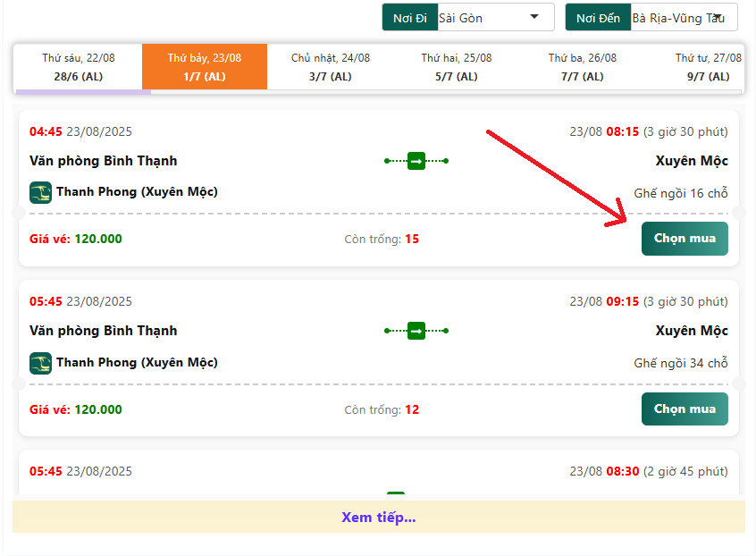
Task: Click Thanh Phong (Xuyên Mộc) name in 16-seat trip
Action: [x=137, y=192]
